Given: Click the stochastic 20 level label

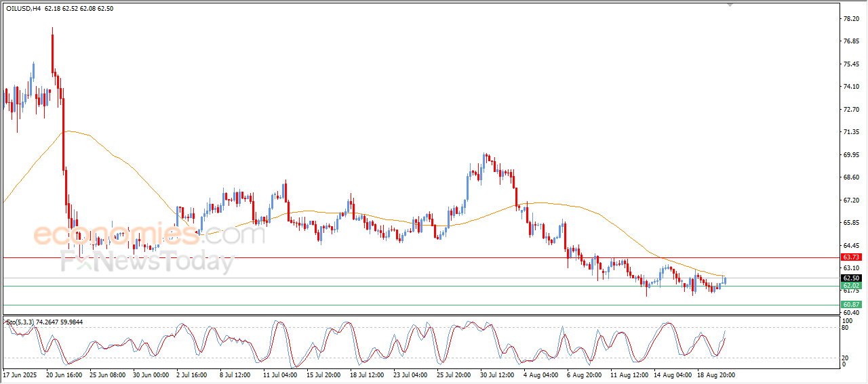Looking at the screenshot, I should pos(846,358).
